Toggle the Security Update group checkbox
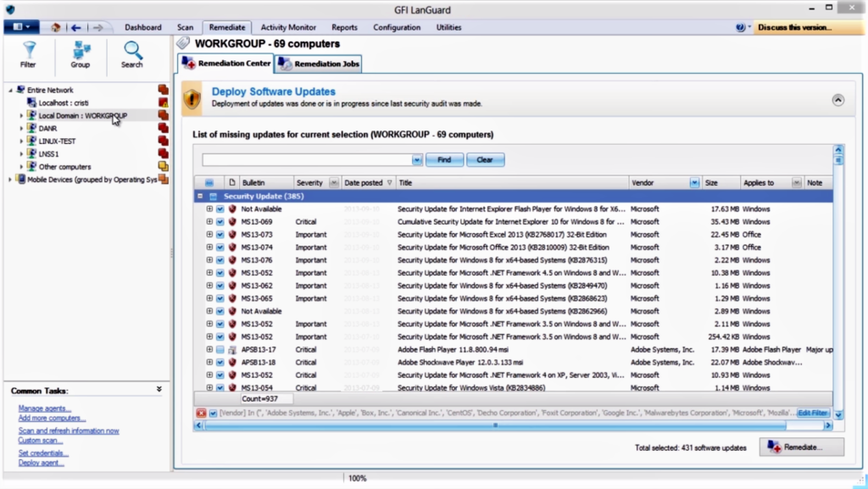The image size is (868, 489). click(x=213, y=197)
